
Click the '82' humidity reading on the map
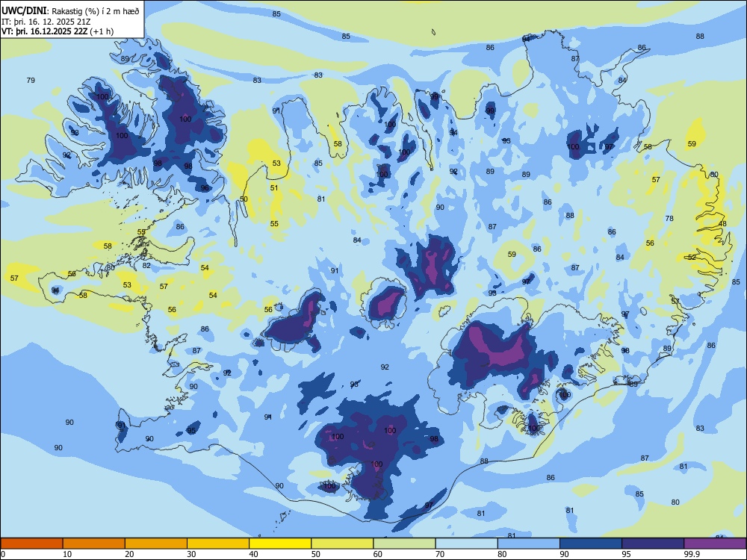pos(146,265)
